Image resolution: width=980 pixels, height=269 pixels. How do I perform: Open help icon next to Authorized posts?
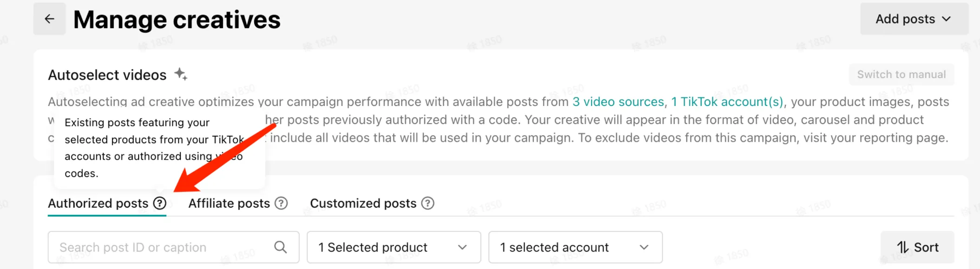point(160,203)
